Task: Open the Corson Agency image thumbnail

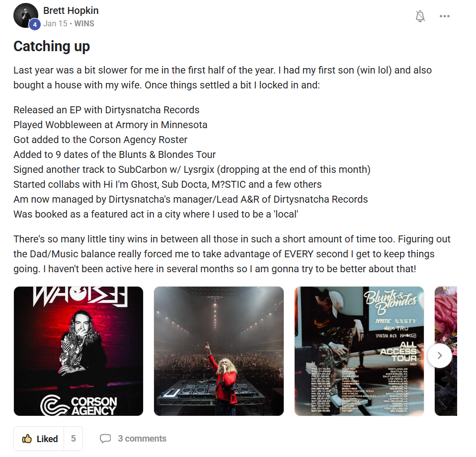Action: (79, 351)
